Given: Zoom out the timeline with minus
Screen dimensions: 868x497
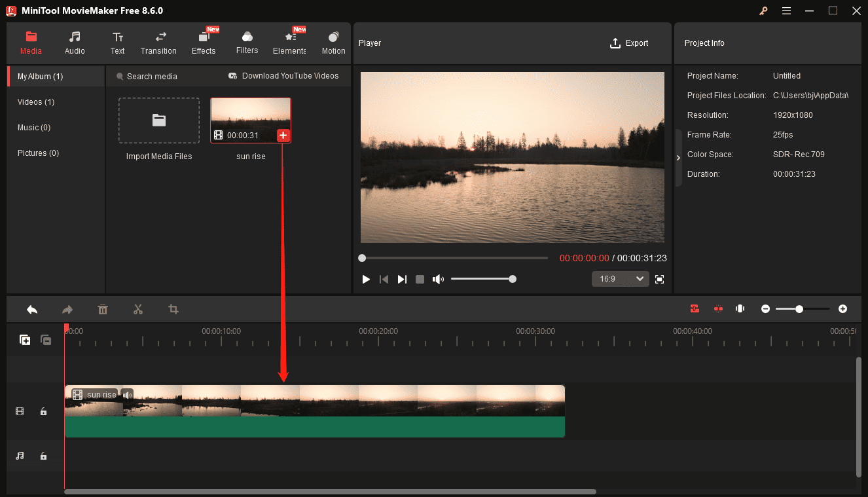Looking at the screenshot, I should 765,308.
